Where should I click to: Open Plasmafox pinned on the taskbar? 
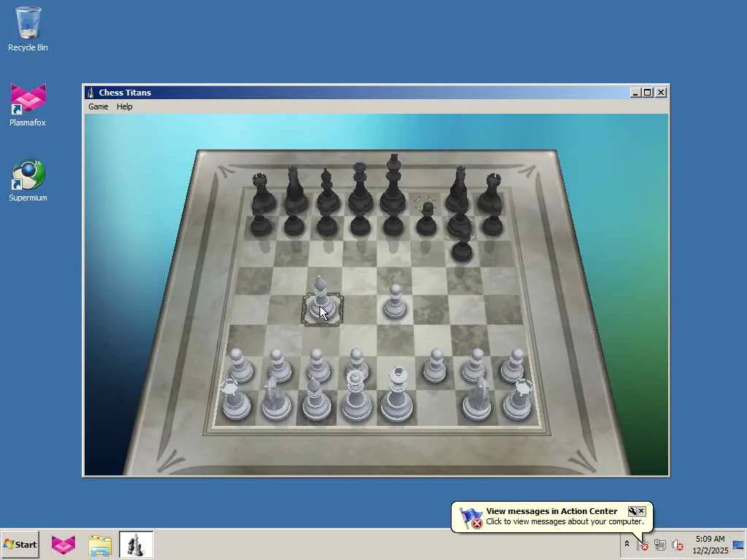click(x=63, y=545)
